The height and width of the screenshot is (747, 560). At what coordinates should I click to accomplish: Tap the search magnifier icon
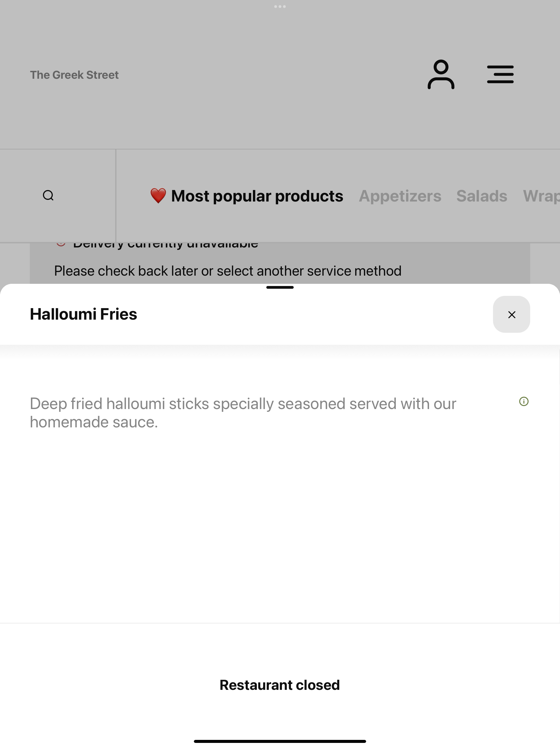point(48,195)
